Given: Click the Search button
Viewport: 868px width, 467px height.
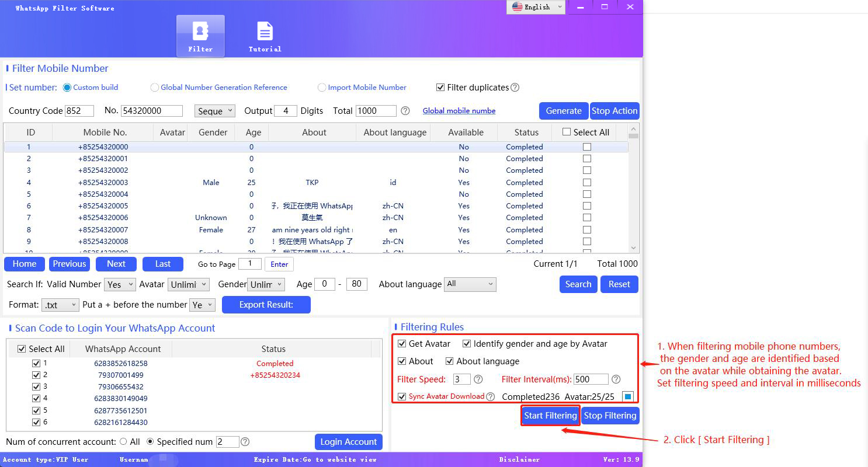Looking at the screenshot, I should 578,284.
